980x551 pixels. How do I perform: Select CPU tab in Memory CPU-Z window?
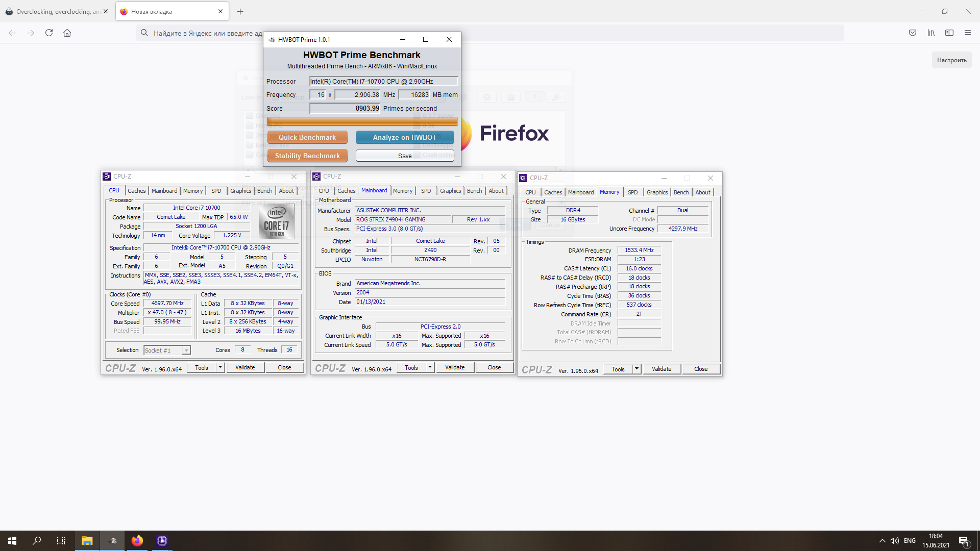[530, 192]
